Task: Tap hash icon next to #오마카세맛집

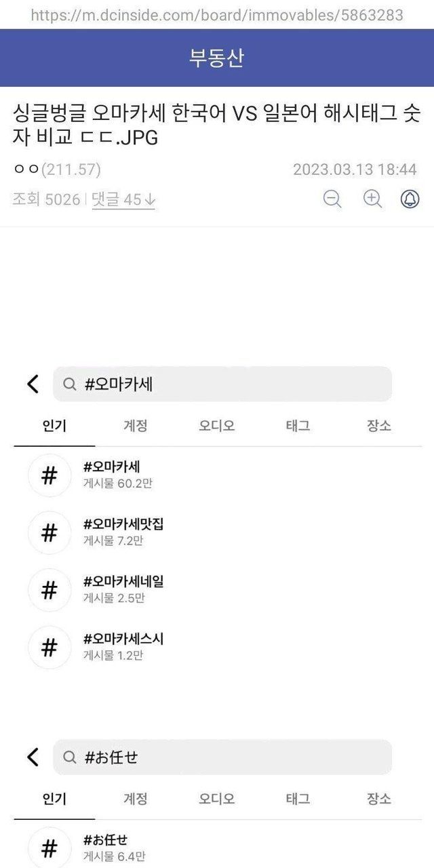Action: coord(49,533)
